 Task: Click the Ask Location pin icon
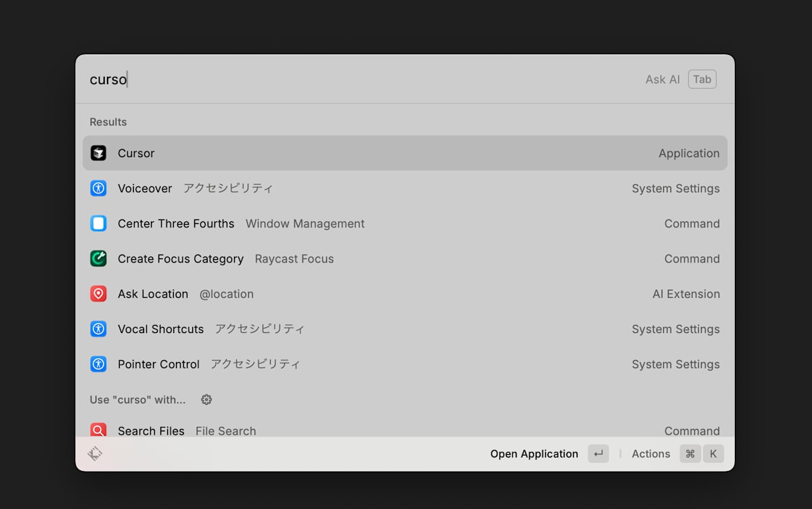(99, 294)
